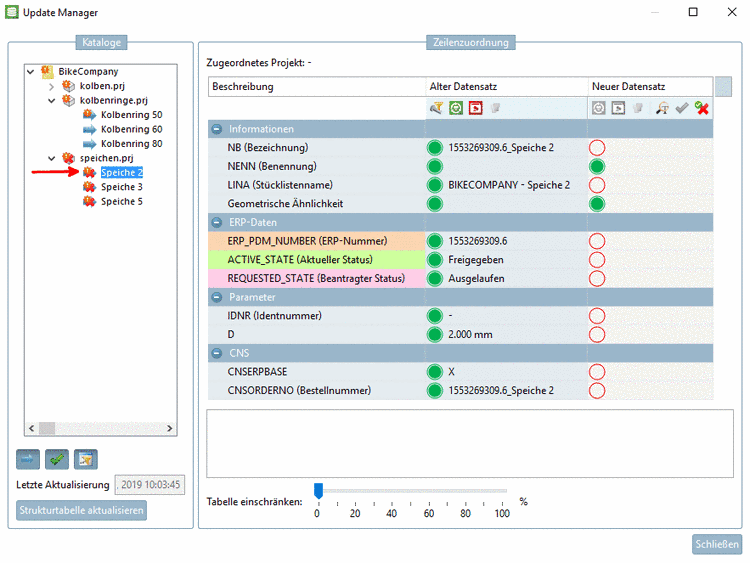The height and width of the screenshot is (563, 750).
Task: Click the filter table icon button under Kataloge
Action: [86, 459]
